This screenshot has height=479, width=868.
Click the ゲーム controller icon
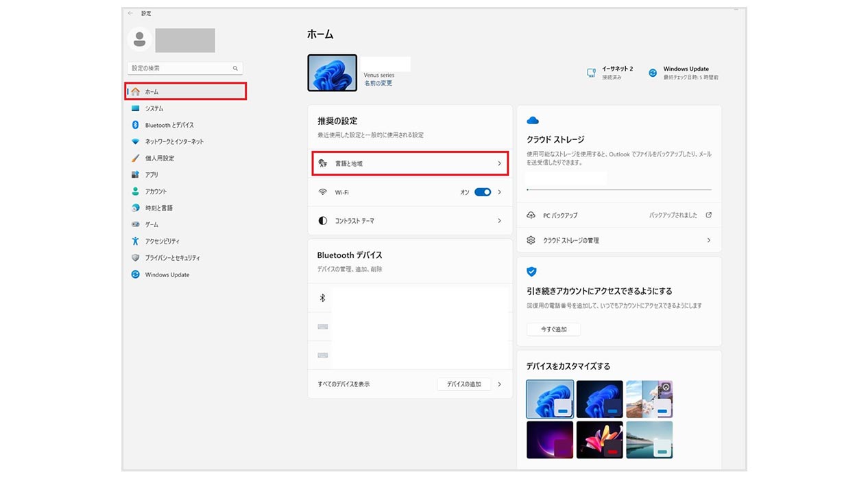click(x=136, y=224)
